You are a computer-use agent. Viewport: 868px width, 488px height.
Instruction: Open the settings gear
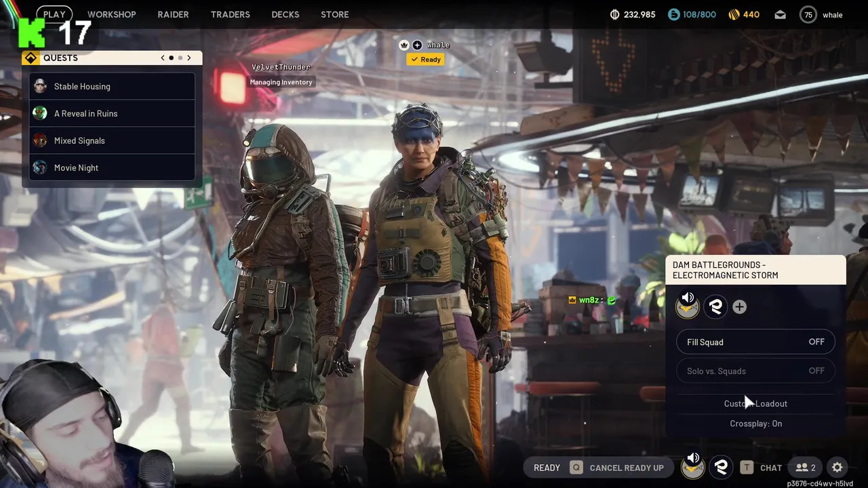(x=837, y=468)
